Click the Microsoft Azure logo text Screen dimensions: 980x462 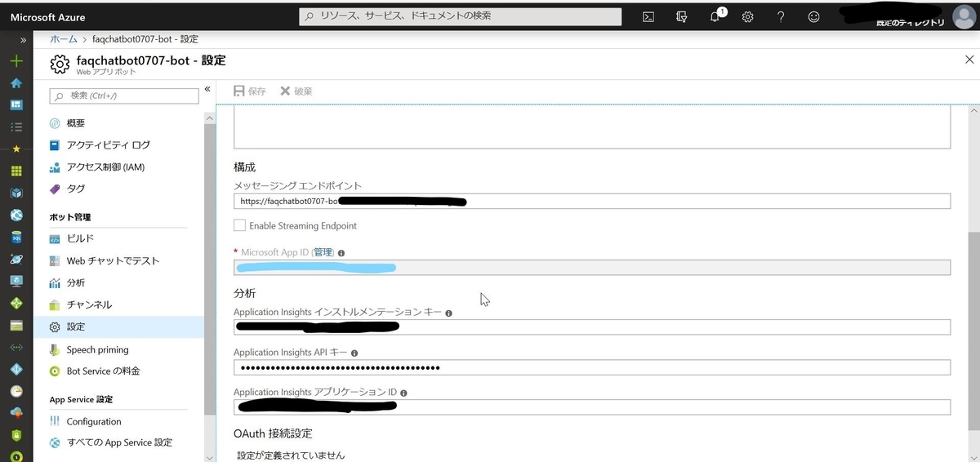click(x=47, y=17)
